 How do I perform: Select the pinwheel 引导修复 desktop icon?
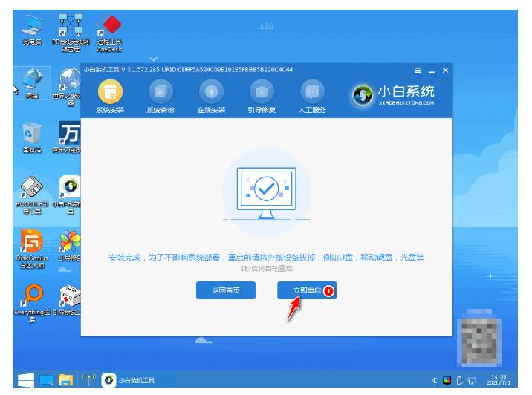click(x=70, y=246)
